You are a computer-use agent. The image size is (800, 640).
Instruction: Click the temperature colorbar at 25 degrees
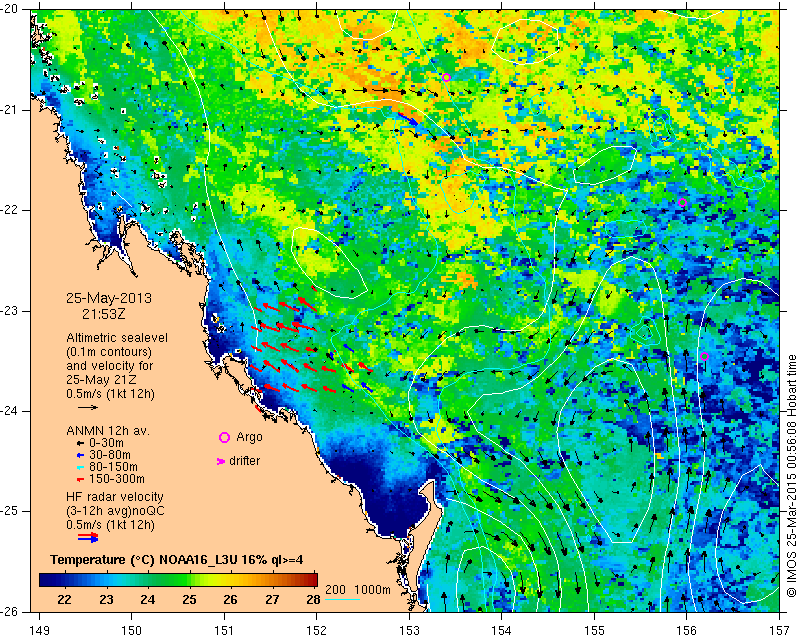189,580
